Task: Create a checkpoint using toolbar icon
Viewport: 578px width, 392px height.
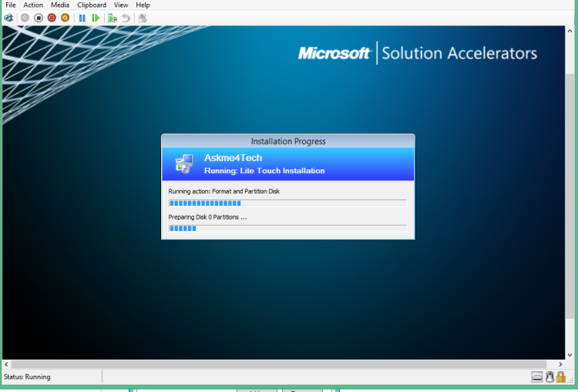Action: click(x=113, y=18)
